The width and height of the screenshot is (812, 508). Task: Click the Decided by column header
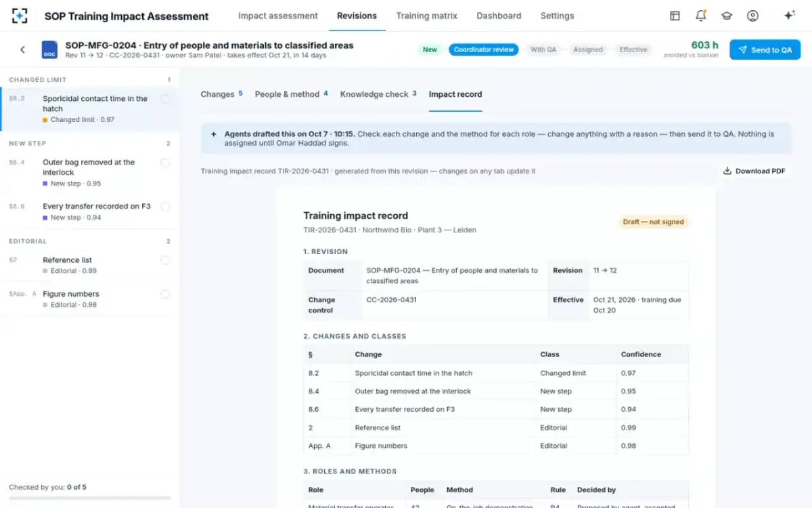pos(596,490)
